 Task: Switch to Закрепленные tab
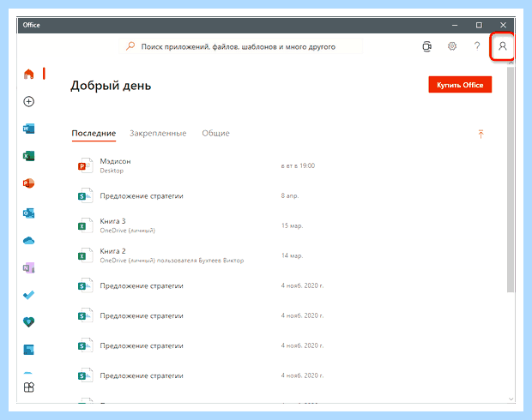point(158,133)
